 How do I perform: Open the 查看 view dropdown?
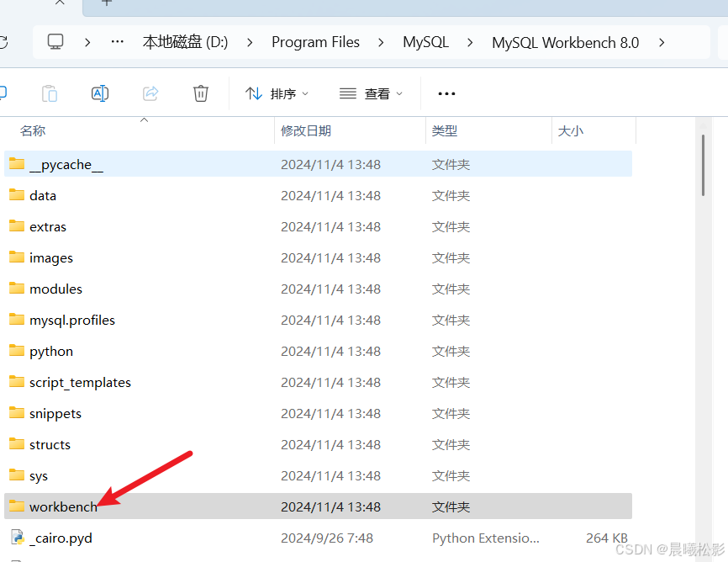click(371, 93)
